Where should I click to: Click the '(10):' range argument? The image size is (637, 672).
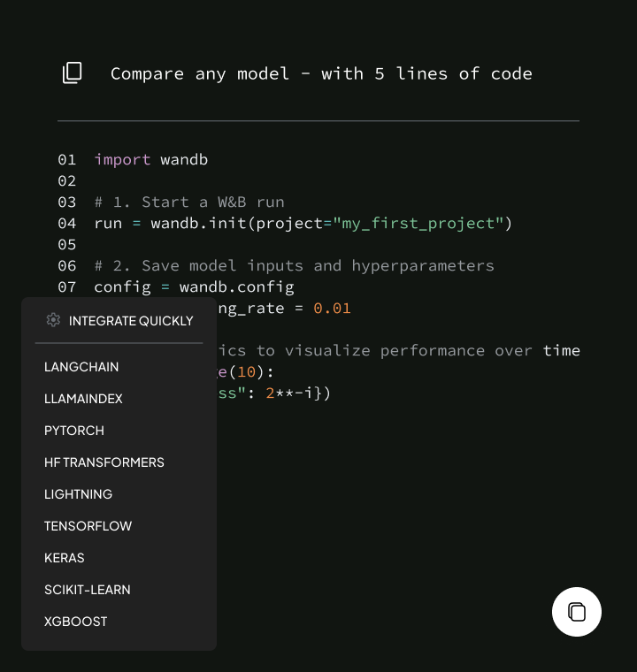tap(251, 372)
